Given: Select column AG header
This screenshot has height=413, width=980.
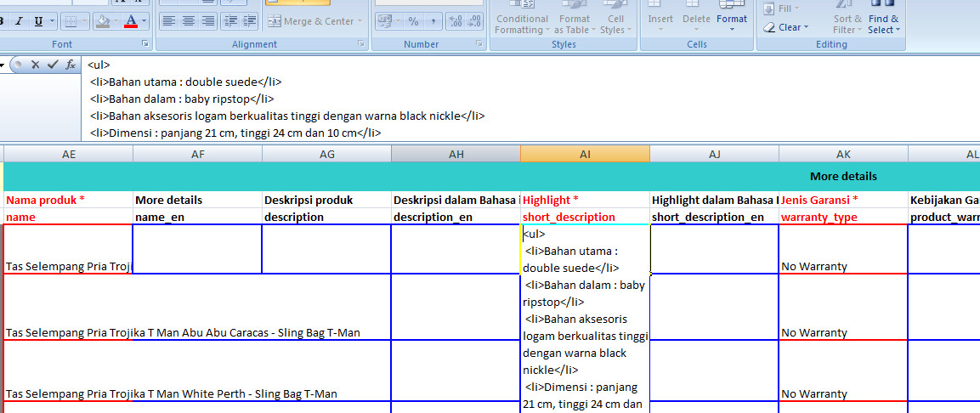Looking at the screenshot, I should (x=327, y=155).
